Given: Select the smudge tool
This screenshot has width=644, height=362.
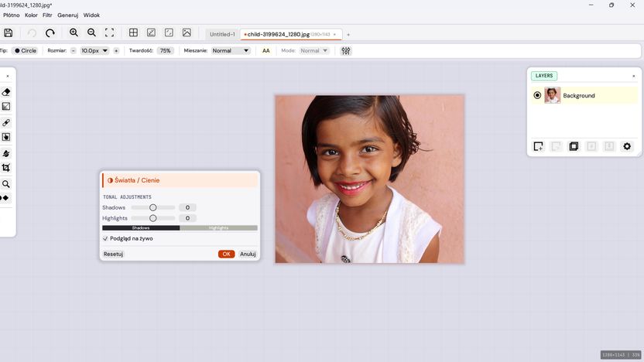Looking at the screenshot, I should click(x=6, y=153).
